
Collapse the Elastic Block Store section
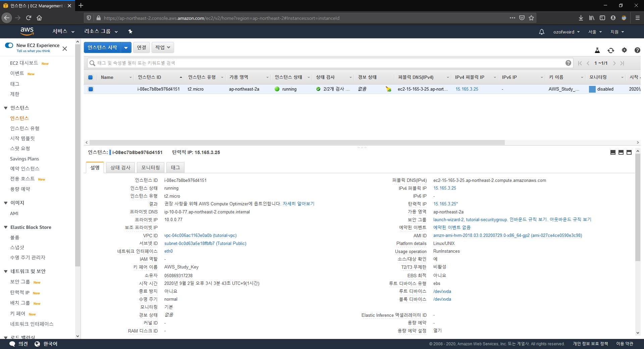click(6, 227)
